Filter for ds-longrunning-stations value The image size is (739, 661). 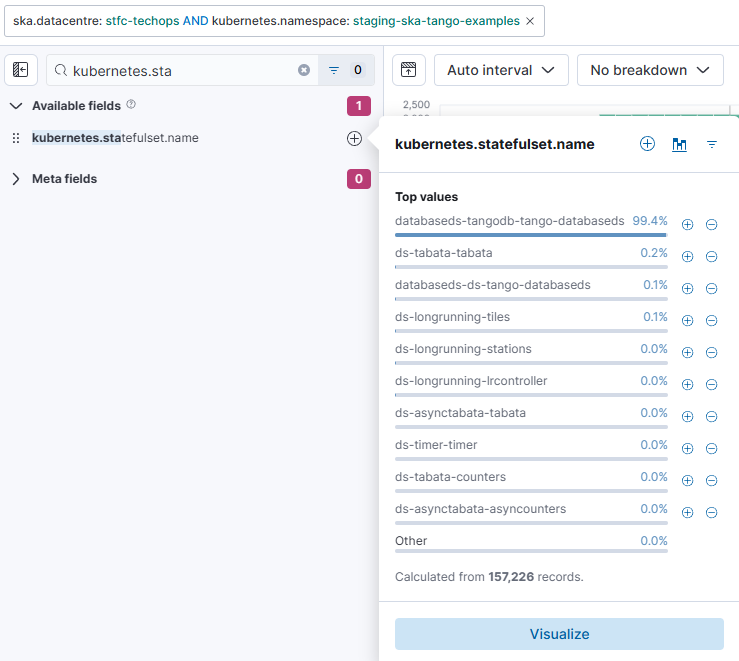(x=688, y=353)
